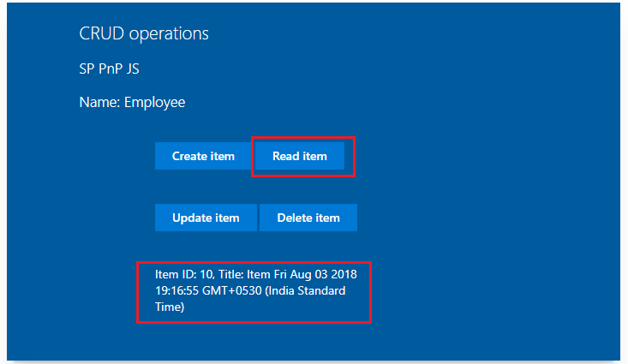
Task: Select the Update item button
Action: point(206,218)
